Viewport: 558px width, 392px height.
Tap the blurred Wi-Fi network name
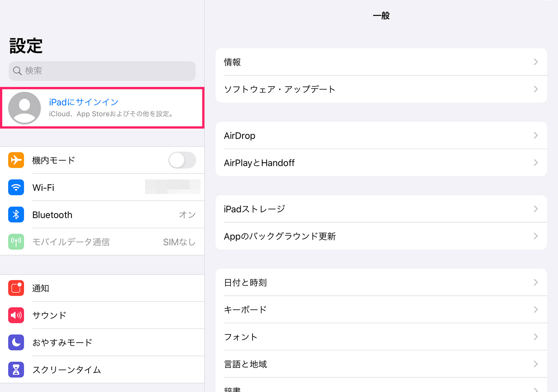click(x=173, y=187)
